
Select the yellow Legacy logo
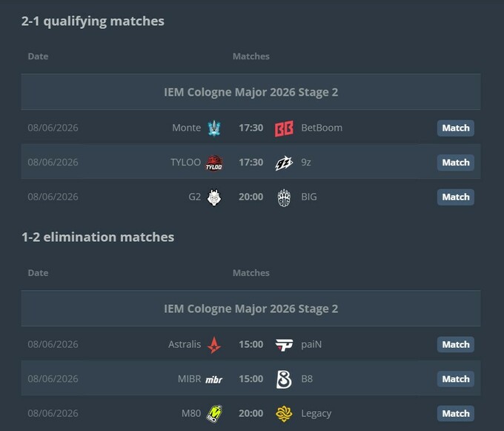tap(284, 414)
